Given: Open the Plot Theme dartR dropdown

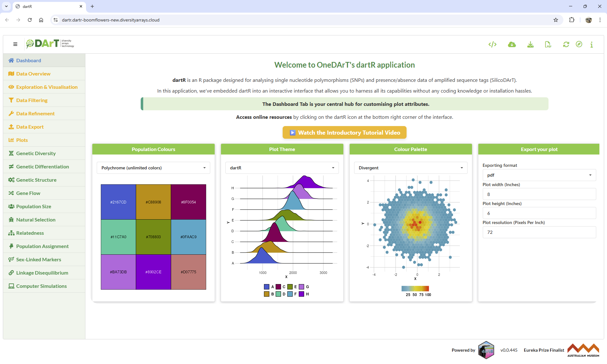Looking at the screenshot, I should 282,168.
